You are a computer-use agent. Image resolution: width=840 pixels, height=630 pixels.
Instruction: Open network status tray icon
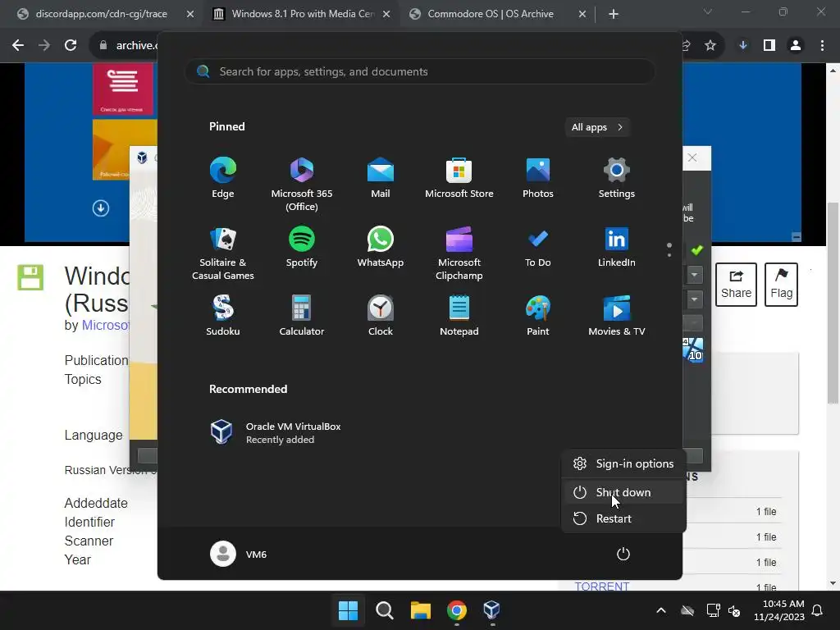click(713, 610)
